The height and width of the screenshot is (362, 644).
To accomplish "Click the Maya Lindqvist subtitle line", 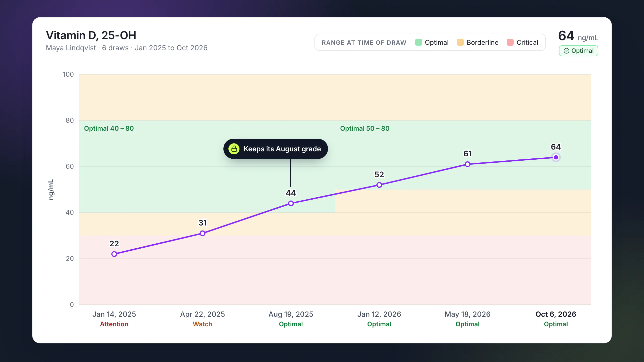I will pos(127,48).
